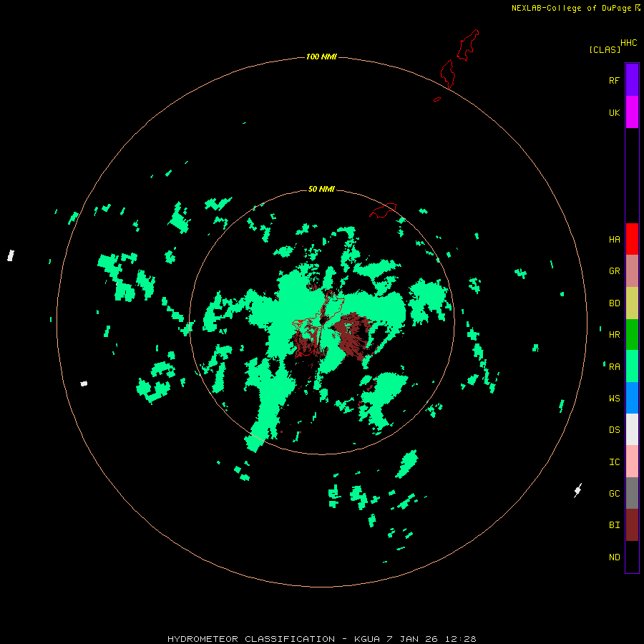Click the RF purple legend swatch
The height and width of the screenshot is (644, 644).
(632, 80)
